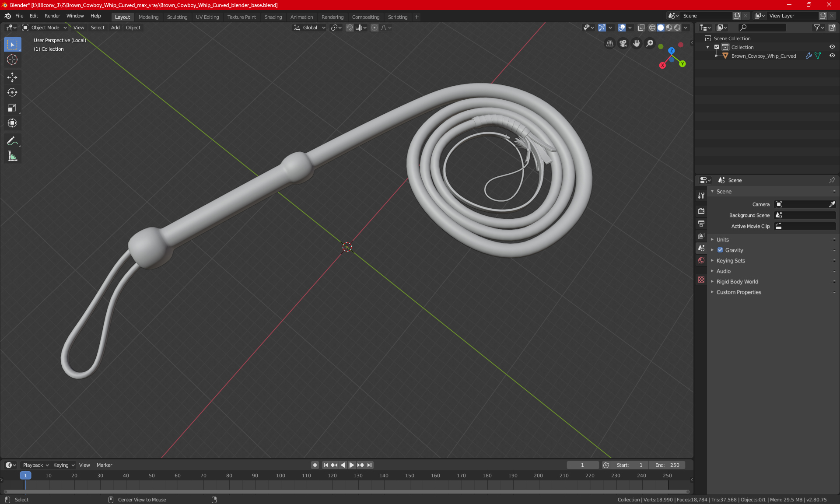Viewport: 840px width, 504px height.
Task: Open the Keying popover in timeline
Action: (63, 465)
